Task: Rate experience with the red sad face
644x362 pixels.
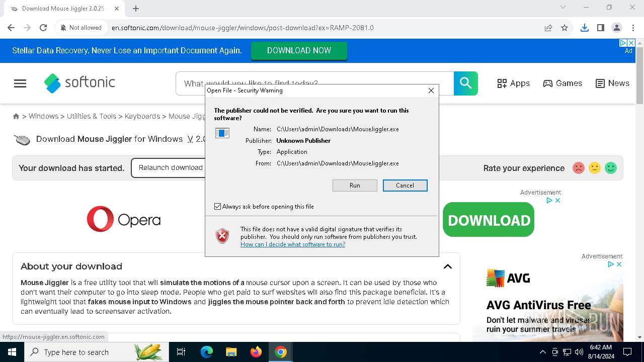Action: tap(579, 168)
